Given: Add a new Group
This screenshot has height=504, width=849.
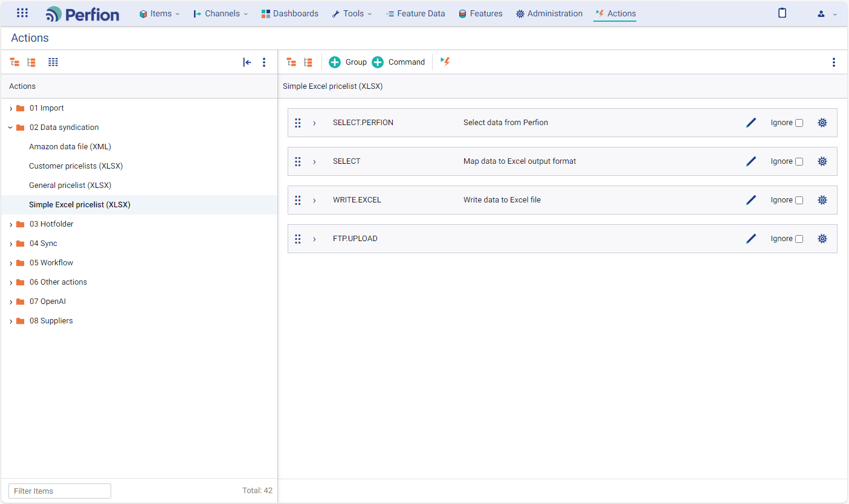Looking at the screenshot, I should point(347,62).
